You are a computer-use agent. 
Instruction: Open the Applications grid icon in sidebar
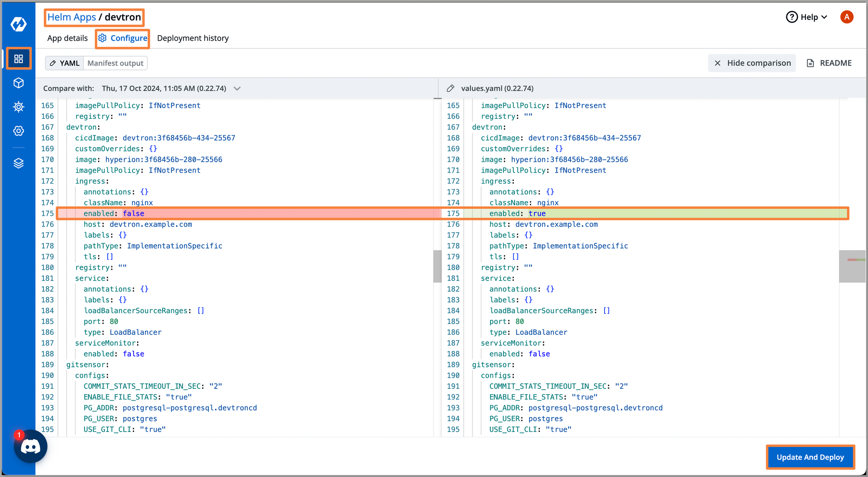pos(19,59)
